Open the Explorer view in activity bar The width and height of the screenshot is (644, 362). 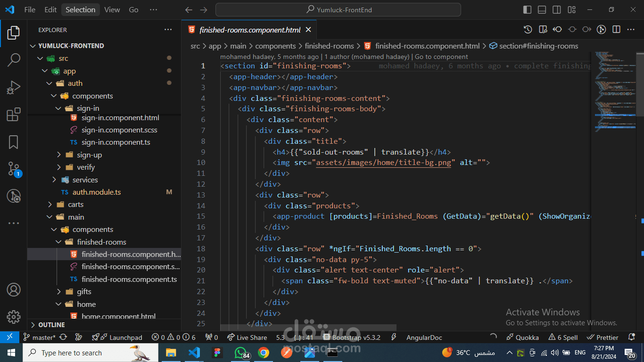(14, 33)
